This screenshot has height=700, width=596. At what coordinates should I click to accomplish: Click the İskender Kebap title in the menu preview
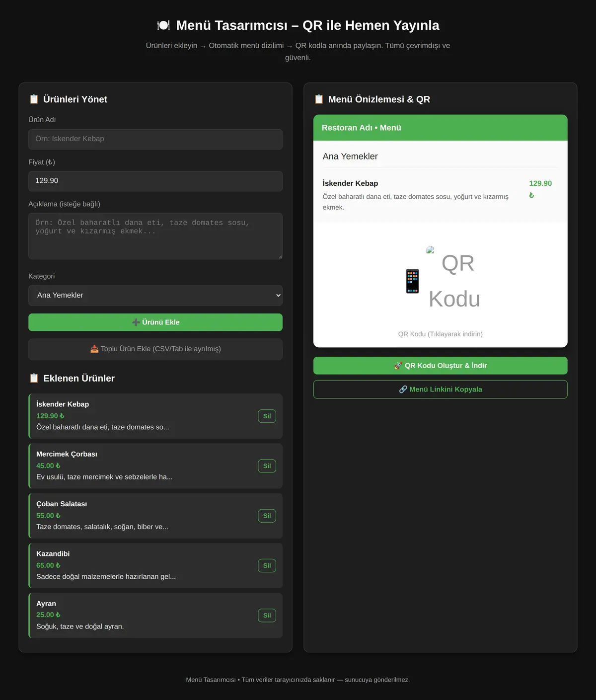coord(350,183)
